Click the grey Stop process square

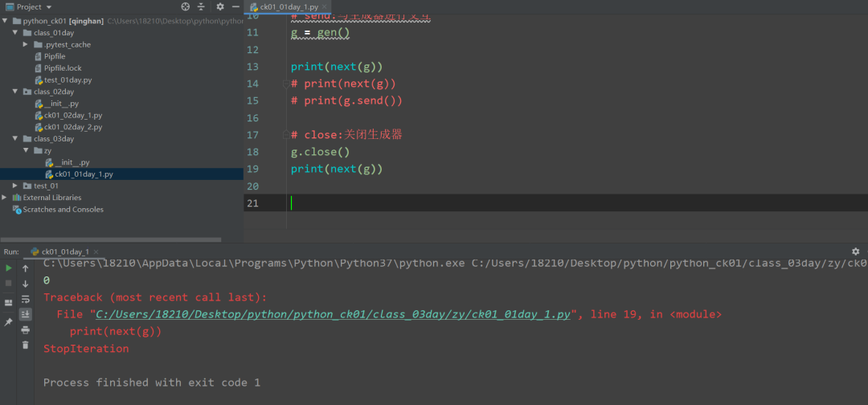coord(8,284)
